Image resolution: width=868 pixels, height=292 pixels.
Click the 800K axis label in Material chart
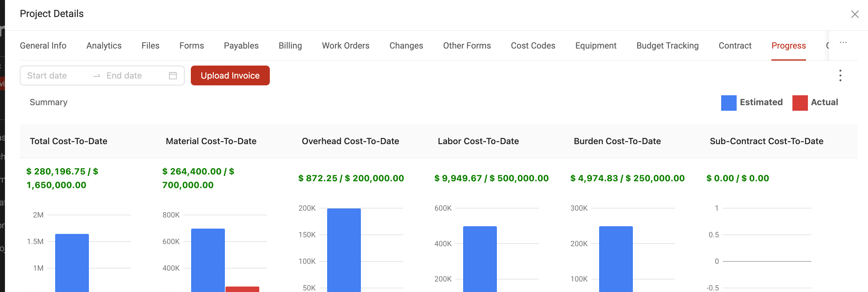pyautogui.click(x=171, y=215)
